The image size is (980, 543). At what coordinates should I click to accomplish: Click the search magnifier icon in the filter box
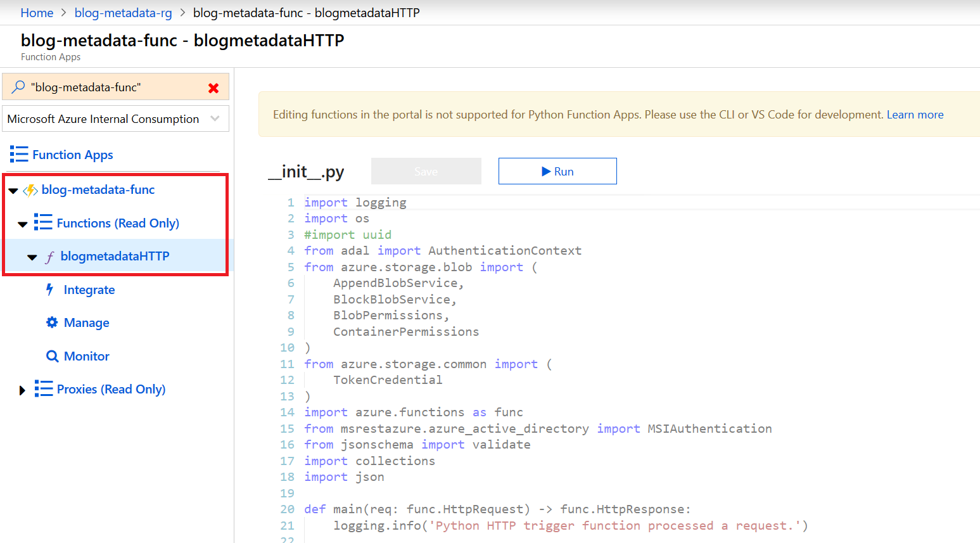(x=18, y=86)
